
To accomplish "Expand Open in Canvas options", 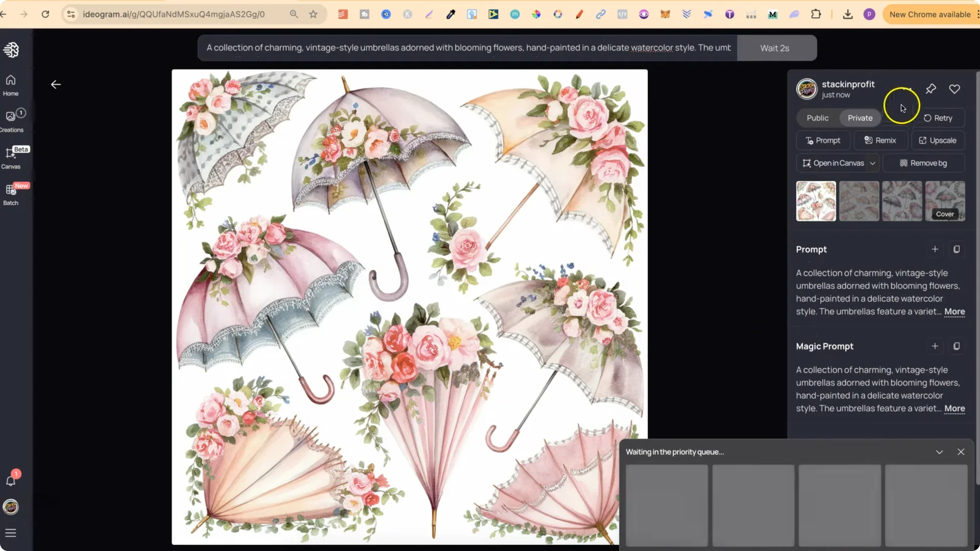I will [873, 163].
